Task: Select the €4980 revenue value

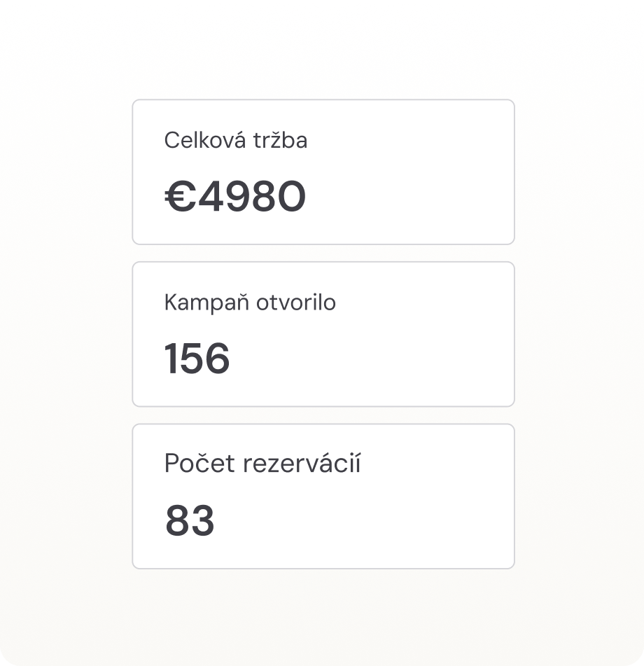Action: click(x=235, y=197)
